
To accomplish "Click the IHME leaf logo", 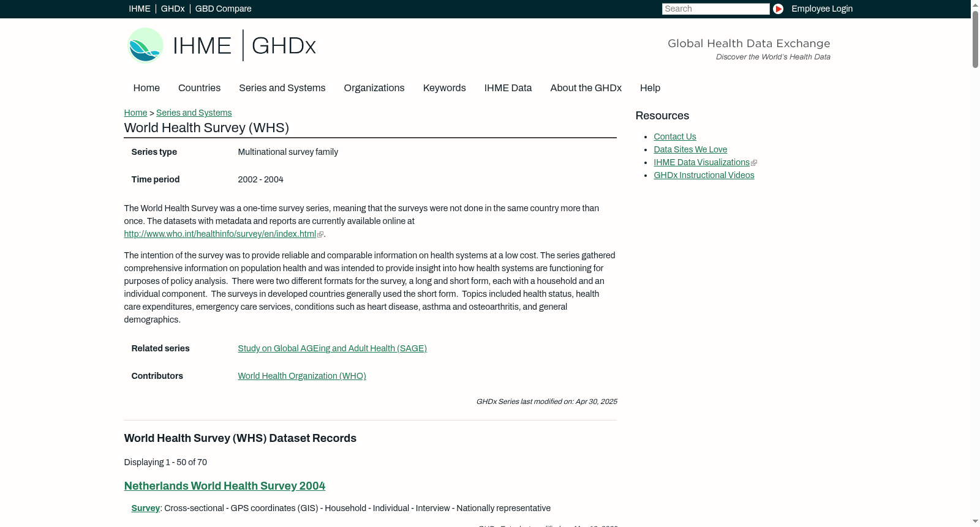I will pos(145,45).
